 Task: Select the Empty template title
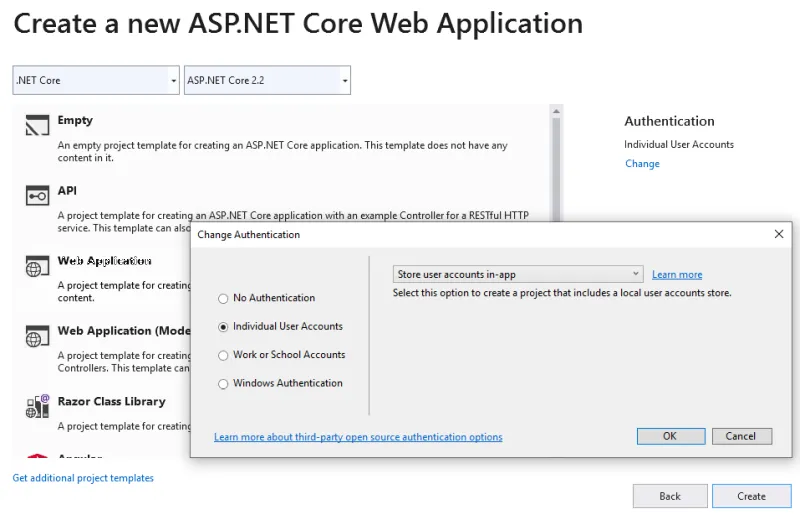(x=75, y=120)
